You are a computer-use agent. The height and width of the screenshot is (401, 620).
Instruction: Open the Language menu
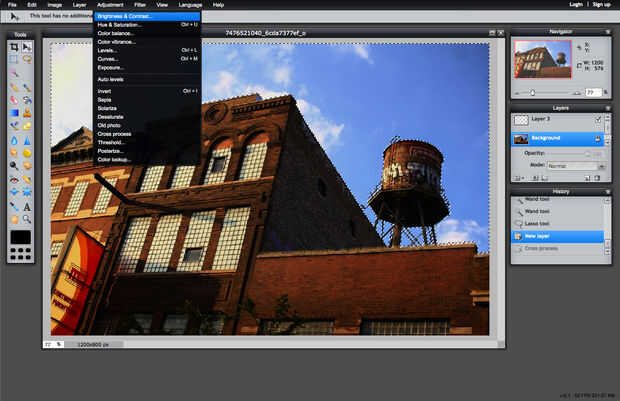coord(190,5)
